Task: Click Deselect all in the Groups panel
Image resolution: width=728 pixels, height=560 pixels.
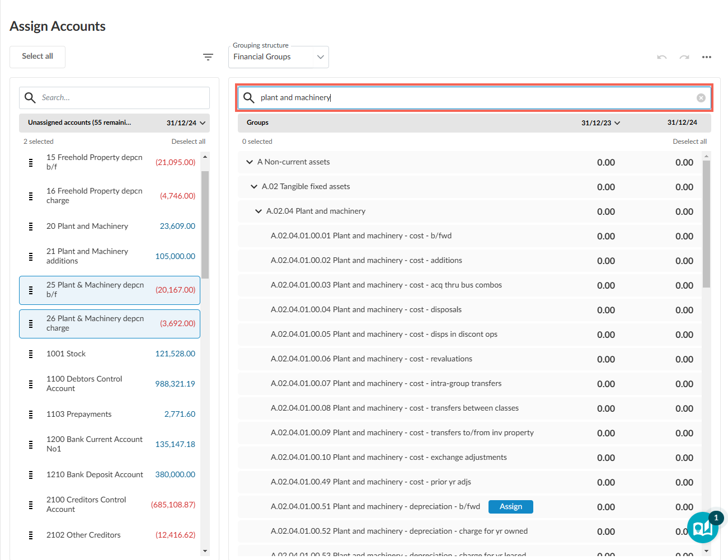Action: [690, 142]
